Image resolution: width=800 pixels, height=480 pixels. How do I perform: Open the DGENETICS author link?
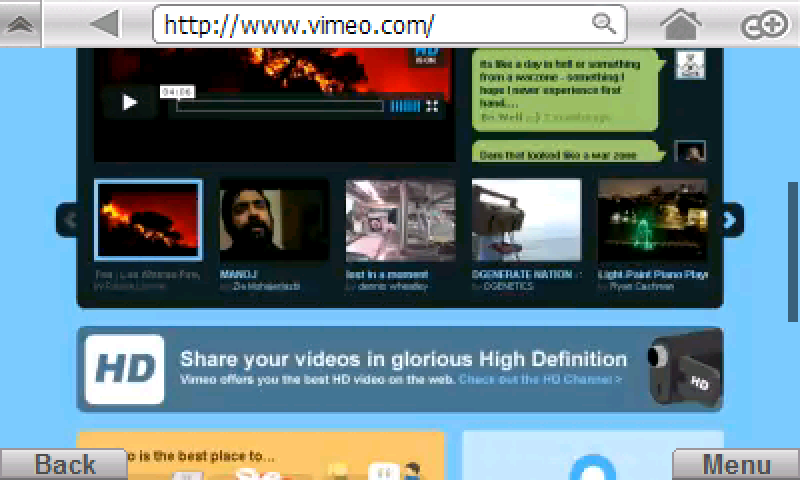[508, 287]
